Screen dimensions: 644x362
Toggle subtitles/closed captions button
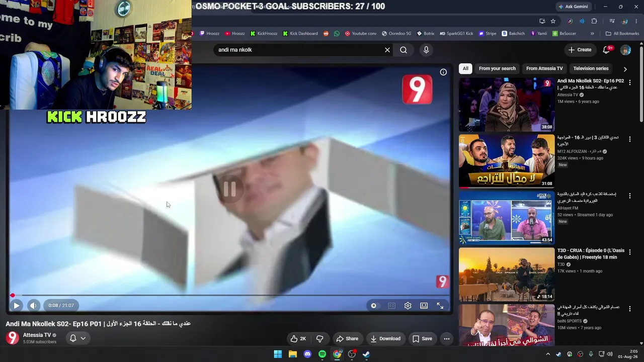(391, 306)
